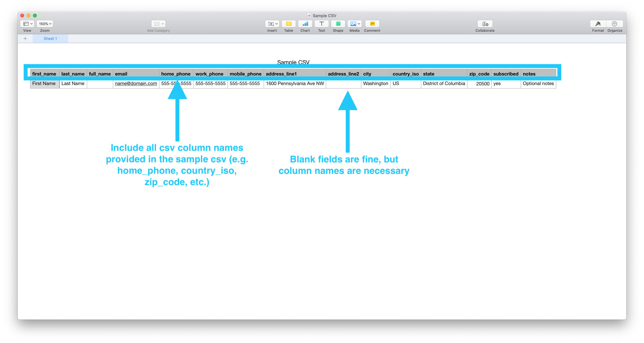Select the mobile phone 555-555-5555 cell

point(246,83)
